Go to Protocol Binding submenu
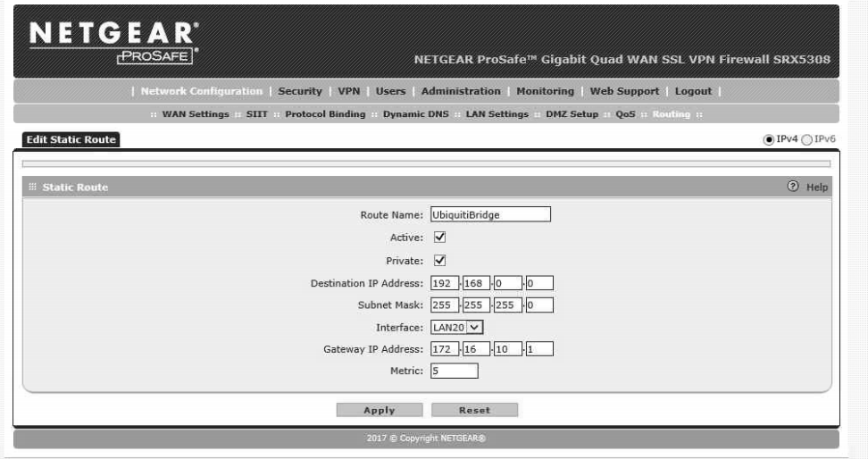This screenshot has width=868, height=459. point(325,114)
